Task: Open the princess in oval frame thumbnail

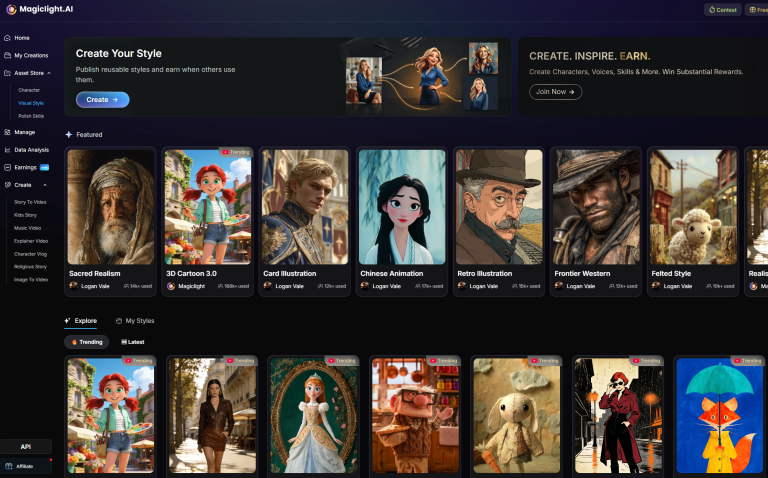Action: click(313, 415)
